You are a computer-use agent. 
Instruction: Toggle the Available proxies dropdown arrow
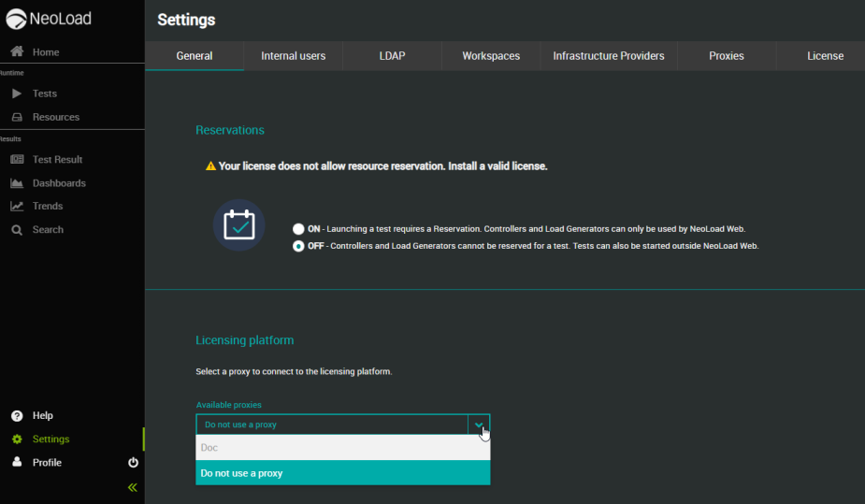pos(479,425)
